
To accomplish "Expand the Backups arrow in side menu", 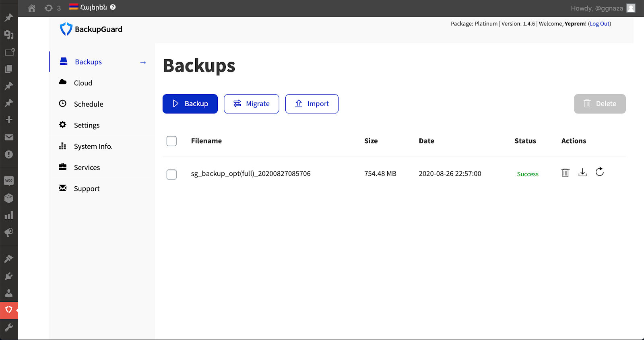I will 143,62.
